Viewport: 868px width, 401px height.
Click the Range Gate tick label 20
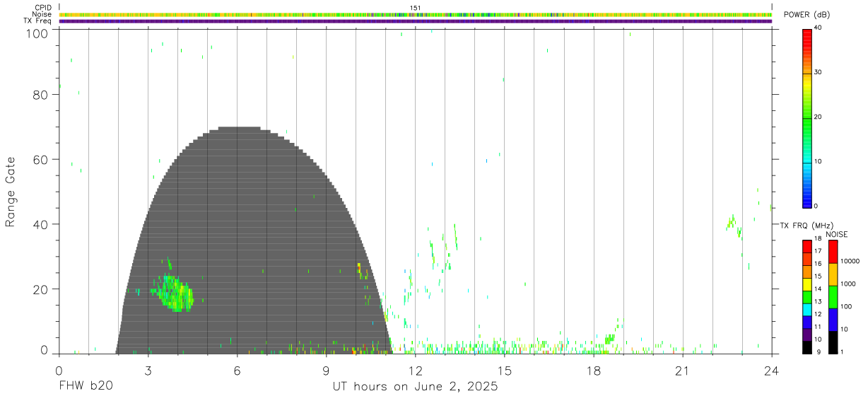[40, 289]
